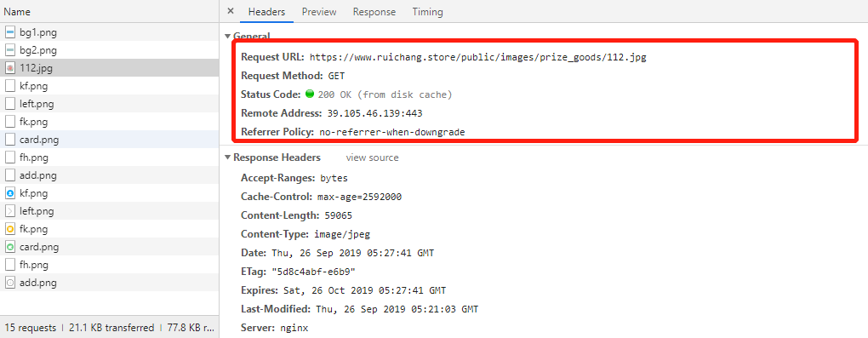Click the 200 OK (from disk cache) text

[x=385, y=95]
